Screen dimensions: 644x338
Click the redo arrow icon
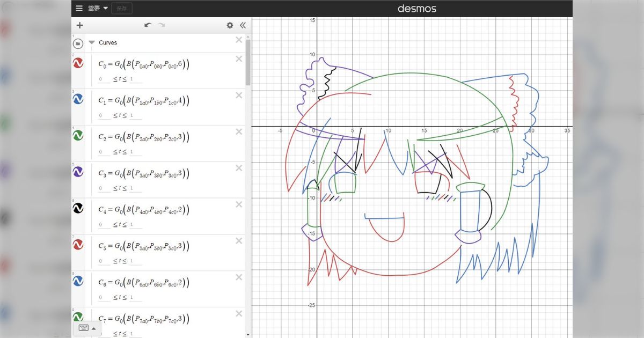pyautogui.click(x=162, y=25)
